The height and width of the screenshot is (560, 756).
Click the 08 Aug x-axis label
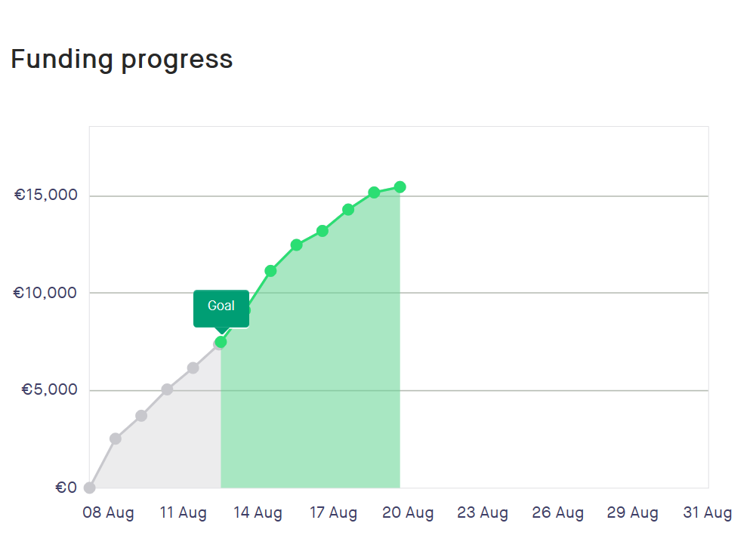(x=108, y=512)
